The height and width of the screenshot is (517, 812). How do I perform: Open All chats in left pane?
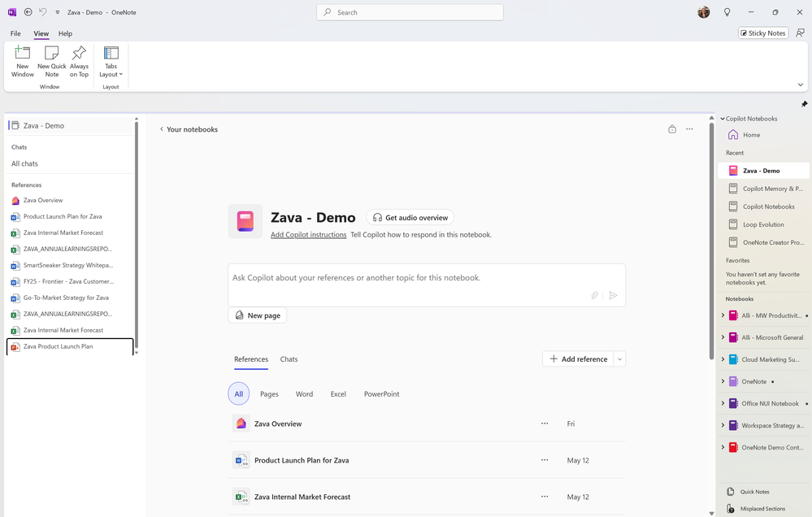coord(25,163)
